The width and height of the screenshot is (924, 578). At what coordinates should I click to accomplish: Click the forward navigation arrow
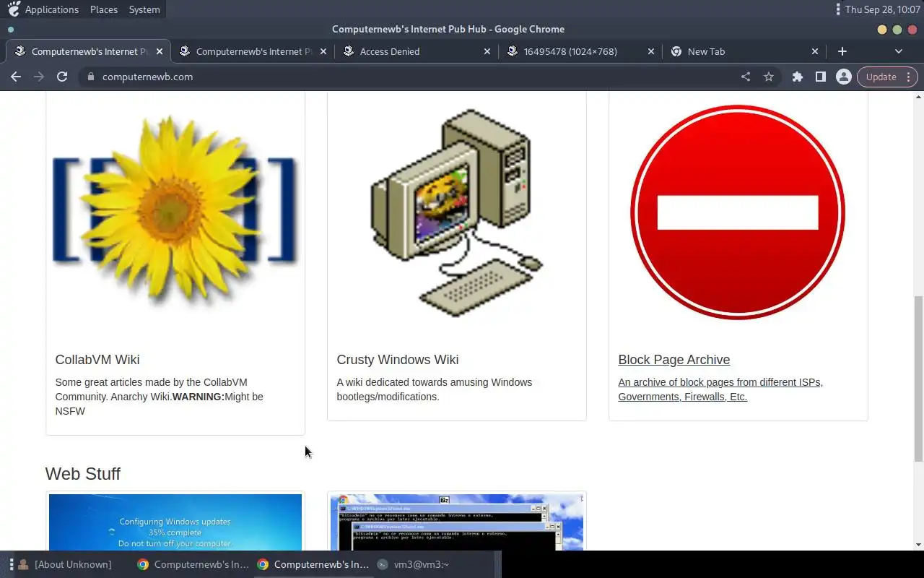(x=39, y=77)
